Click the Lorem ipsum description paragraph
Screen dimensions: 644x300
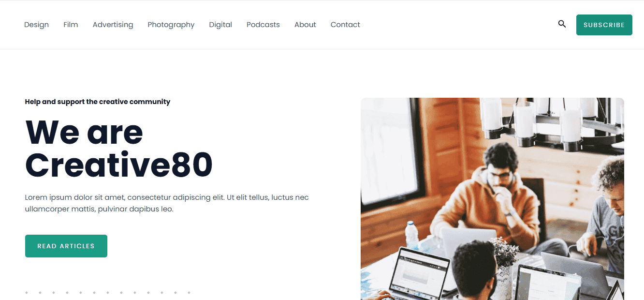pyautogui.click(x=167, y=203)
